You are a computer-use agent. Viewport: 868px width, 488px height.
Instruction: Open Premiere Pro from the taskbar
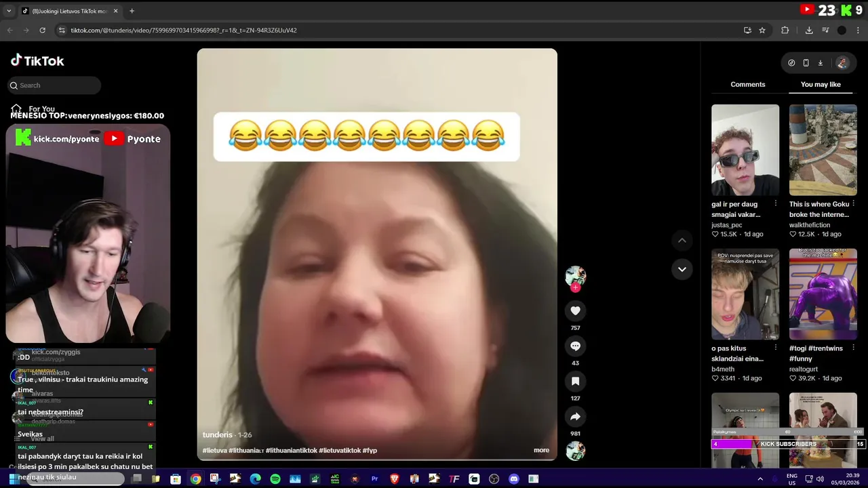click(374, 479)
